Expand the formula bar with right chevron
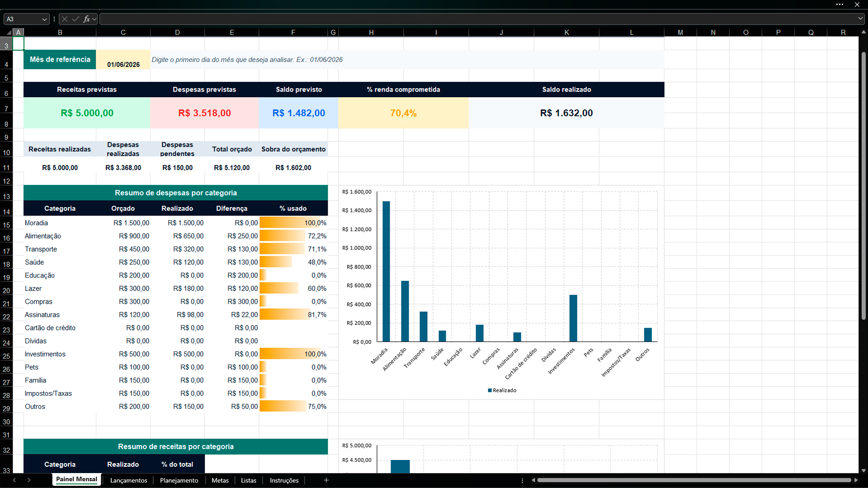The height and width of the screenshot is (488, 868). point(860,19)
